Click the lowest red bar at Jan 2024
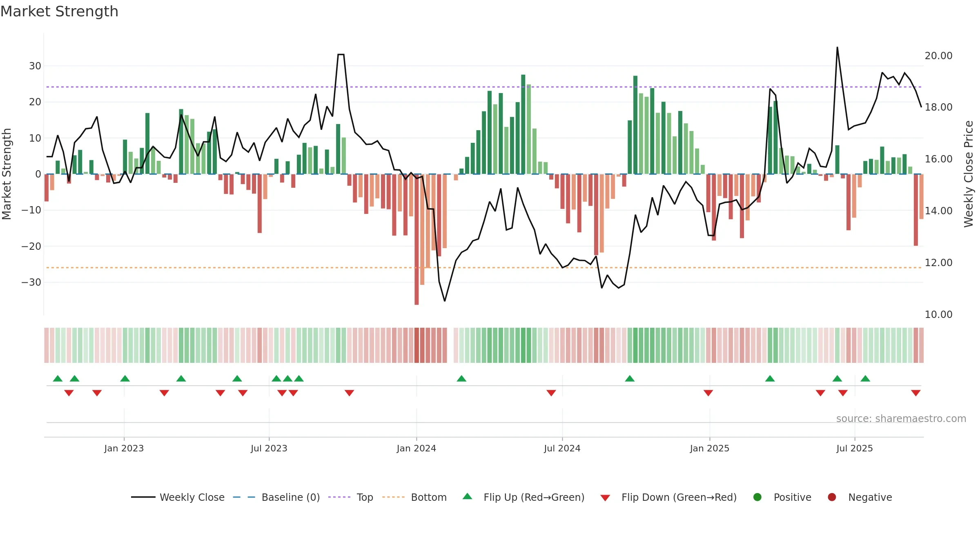 [416, 240]
